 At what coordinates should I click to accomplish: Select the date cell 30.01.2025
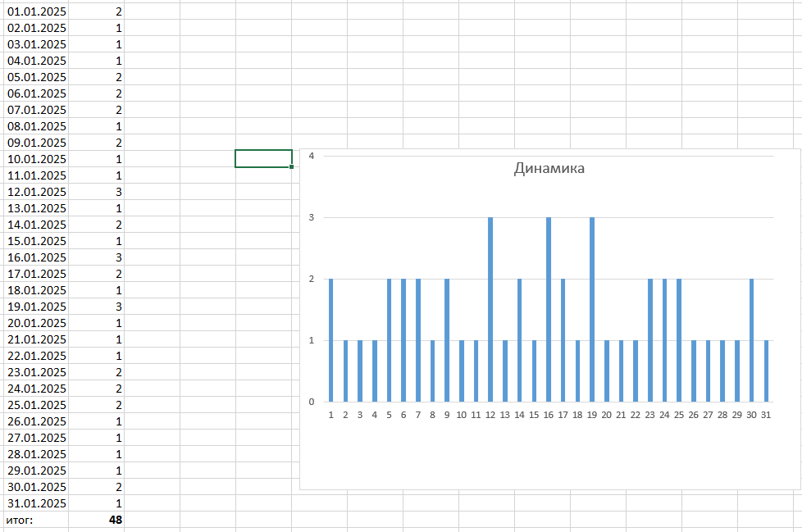tap(36, 487)
